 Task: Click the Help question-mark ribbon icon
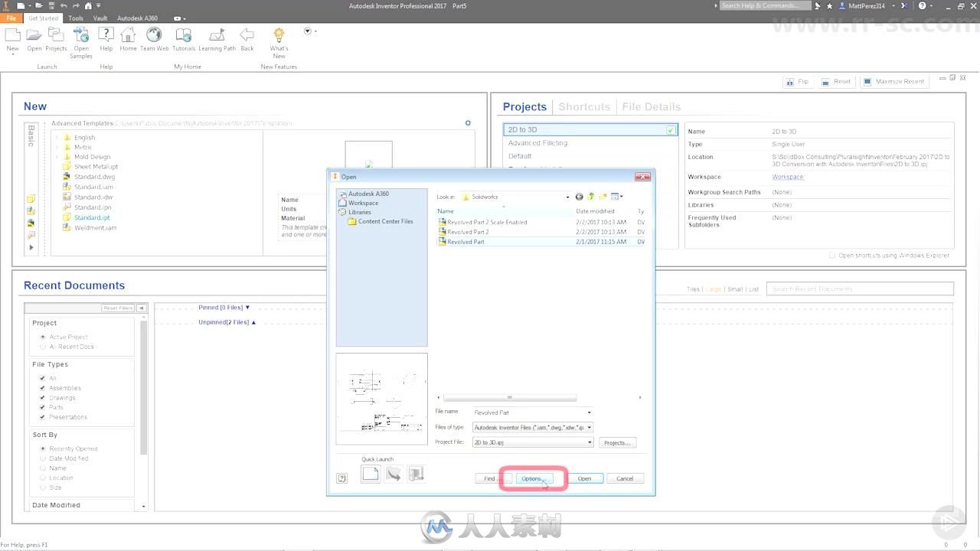[106, 35]
